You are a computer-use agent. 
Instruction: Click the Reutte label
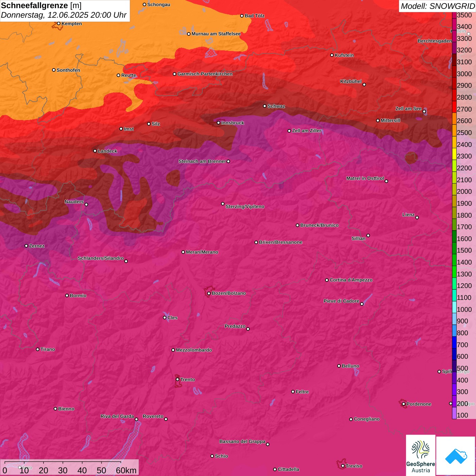coord(129,75)
